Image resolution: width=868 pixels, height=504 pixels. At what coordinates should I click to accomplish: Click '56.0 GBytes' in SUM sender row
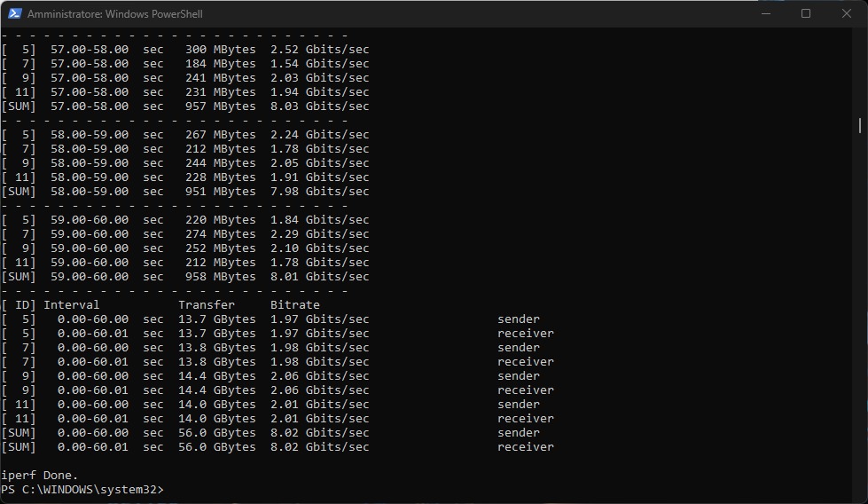tap(217, 432)
